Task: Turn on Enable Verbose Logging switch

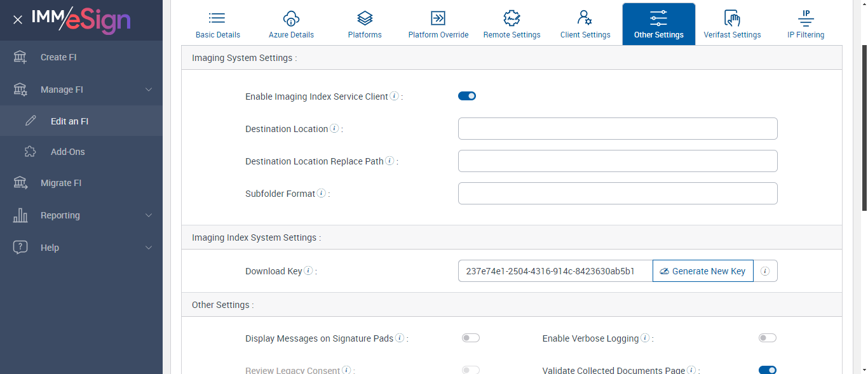Action: [767, 338]
